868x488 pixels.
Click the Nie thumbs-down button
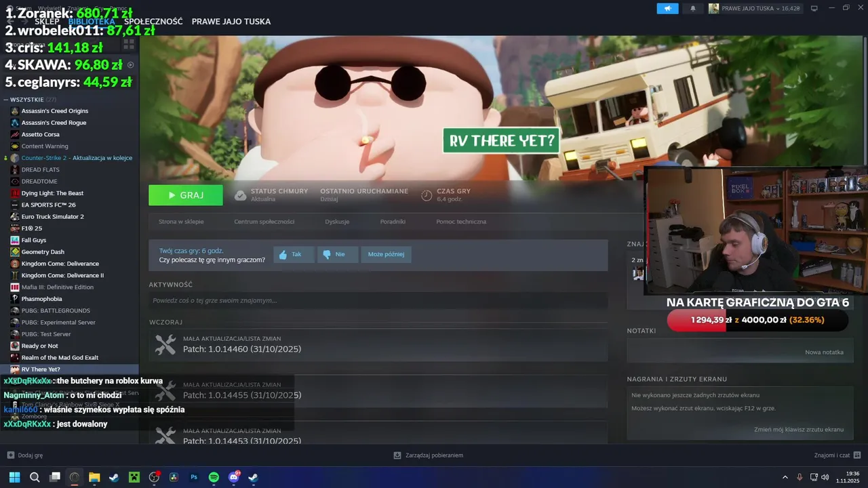337,255
